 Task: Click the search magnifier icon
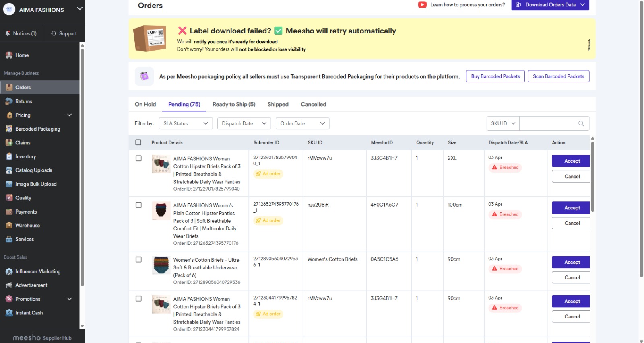581,124
